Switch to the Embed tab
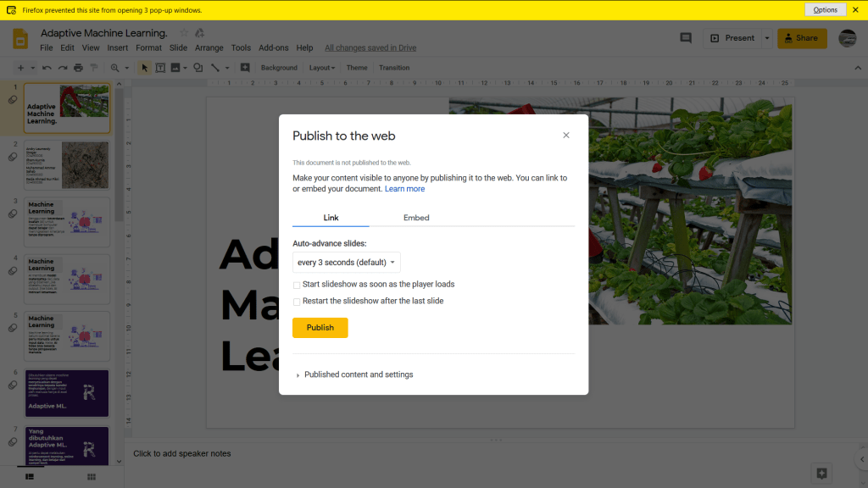Image resolution: width=868 pixels, height=488 pixels. click(x=416, y=218)
